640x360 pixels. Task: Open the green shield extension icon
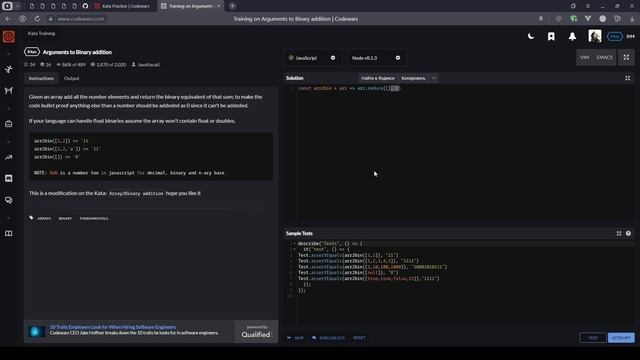pyautogui.click(x=573, y=19)
